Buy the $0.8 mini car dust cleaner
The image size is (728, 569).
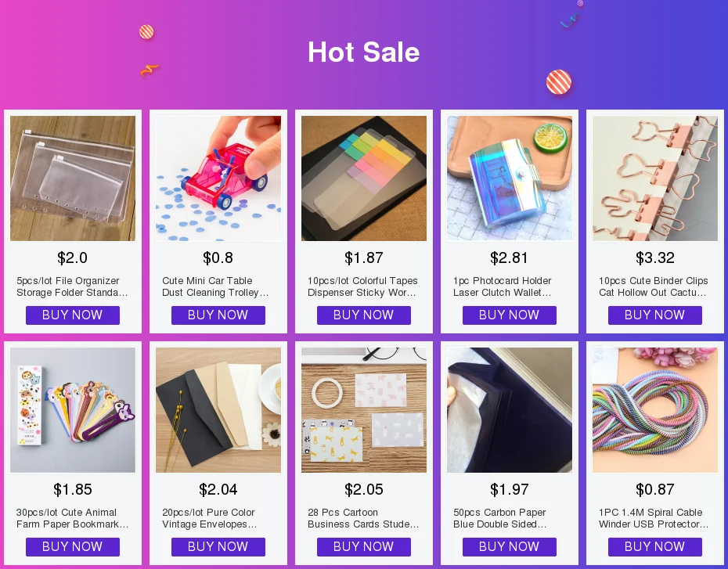[218, 315]
